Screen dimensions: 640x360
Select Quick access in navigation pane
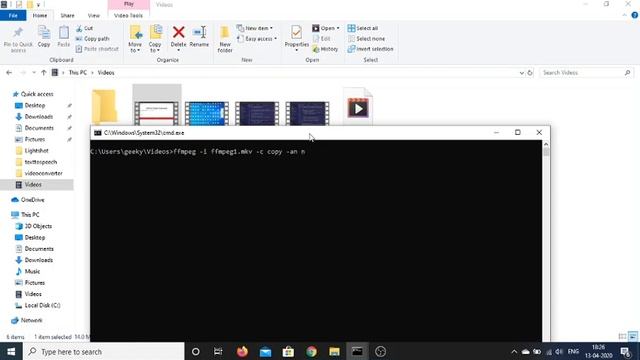pos(33,94)
